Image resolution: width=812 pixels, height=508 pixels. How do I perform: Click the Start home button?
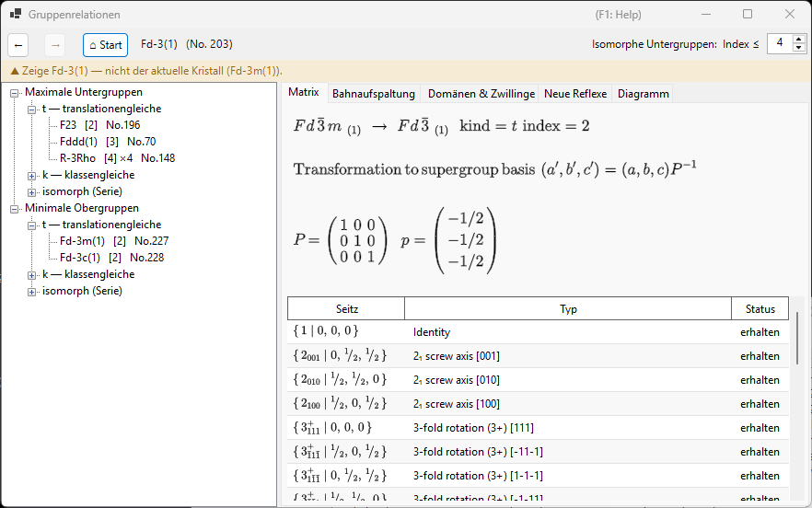pos(105,46)
